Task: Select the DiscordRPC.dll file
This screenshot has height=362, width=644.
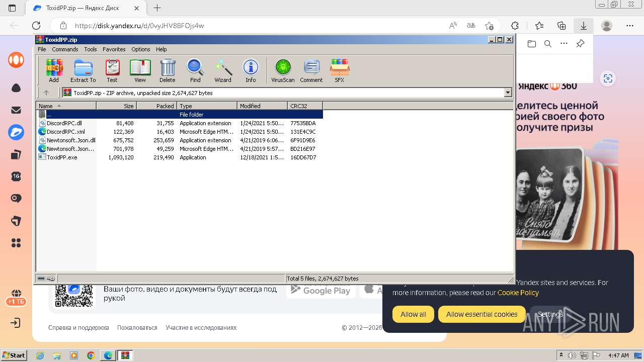Action: pyautogui.click(x=180, y=123)
